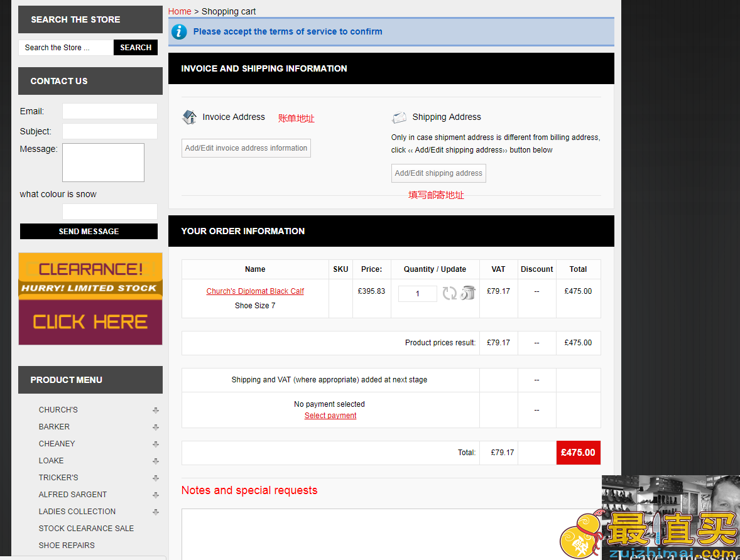Click the SEND MESSAGE button
Screen dimensions: 740x560
(89, 232)
